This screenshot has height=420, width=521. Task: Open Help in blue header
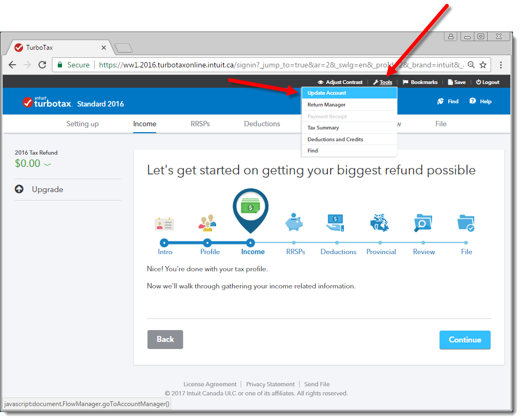480,101
